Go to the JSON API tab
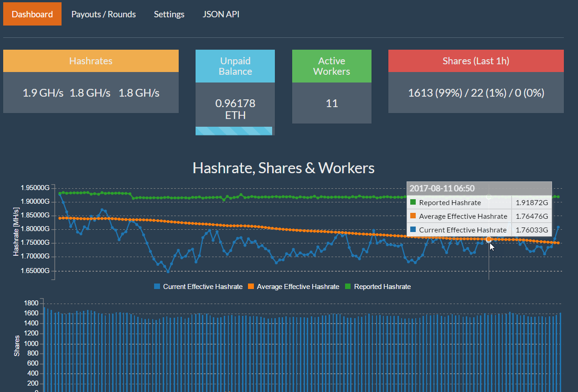 tap(221, 14)
